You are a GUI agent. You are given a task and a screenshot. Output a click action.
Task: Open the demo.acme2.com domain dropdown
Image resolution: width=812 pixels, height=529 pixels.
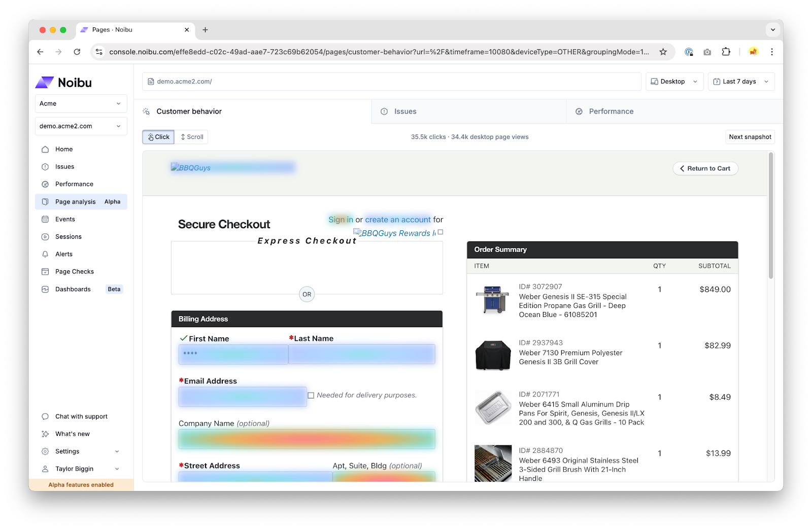click(81, 126)
